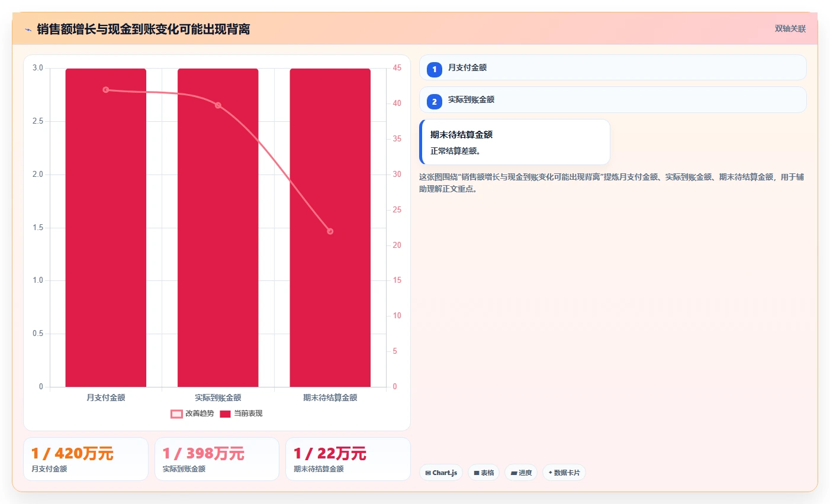Click the line data point above 月支付金额
This screenshot has width=830, height=504.
coord(106,90)
